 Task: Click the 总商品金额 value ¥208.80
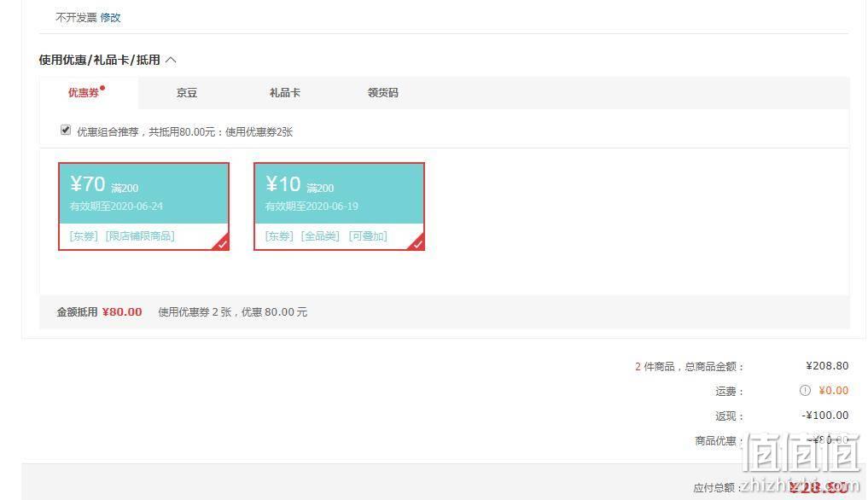tap(827, 366)
